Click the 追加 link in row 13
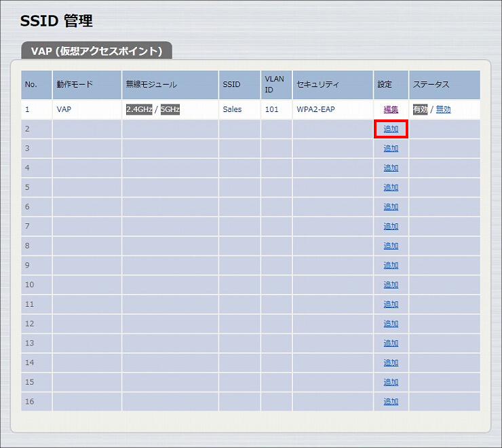Viewport: 502px width, 448px height. click(x=391, y=343)
